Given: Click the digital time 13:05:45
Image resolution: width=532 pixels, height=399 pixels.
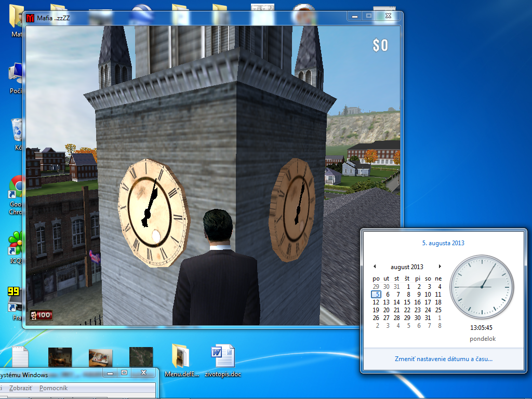Looking at the screenshot, I should [x=481, y=327].
